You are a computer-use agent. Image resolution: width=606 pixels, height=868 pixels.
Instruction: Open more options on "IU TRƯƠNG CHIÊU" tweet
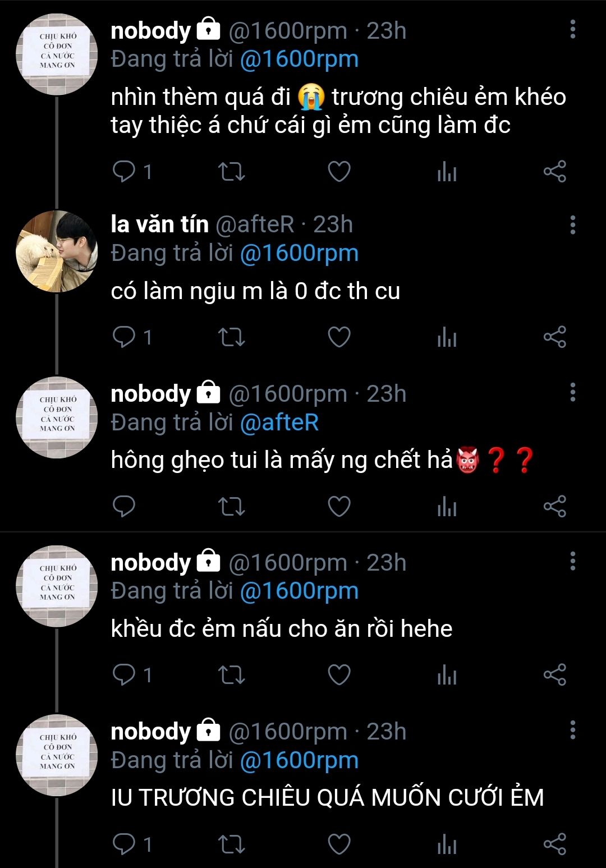[x=572, y=731]
